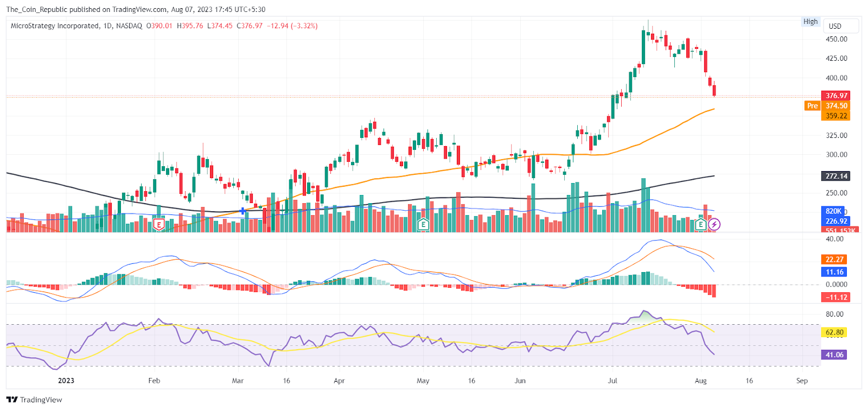Click the orange 374.50 premarket price label

[x=836, y=106]
